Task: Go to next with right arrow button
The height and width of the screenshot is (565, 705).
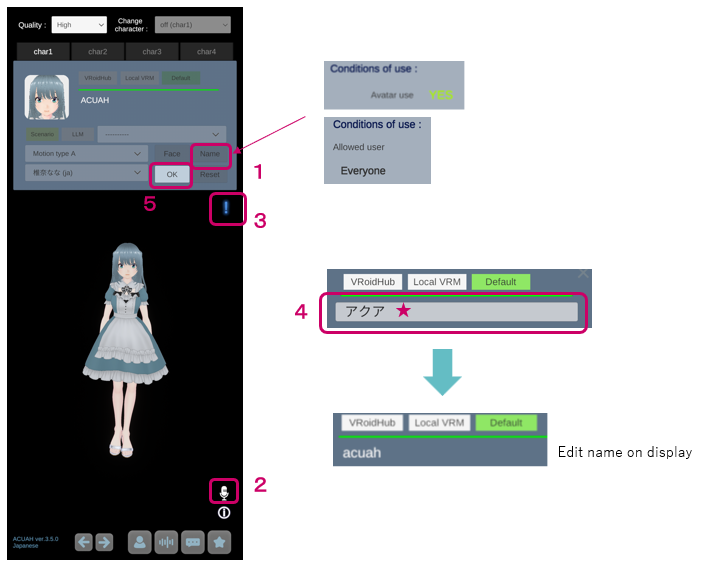Action: (104, 542)
